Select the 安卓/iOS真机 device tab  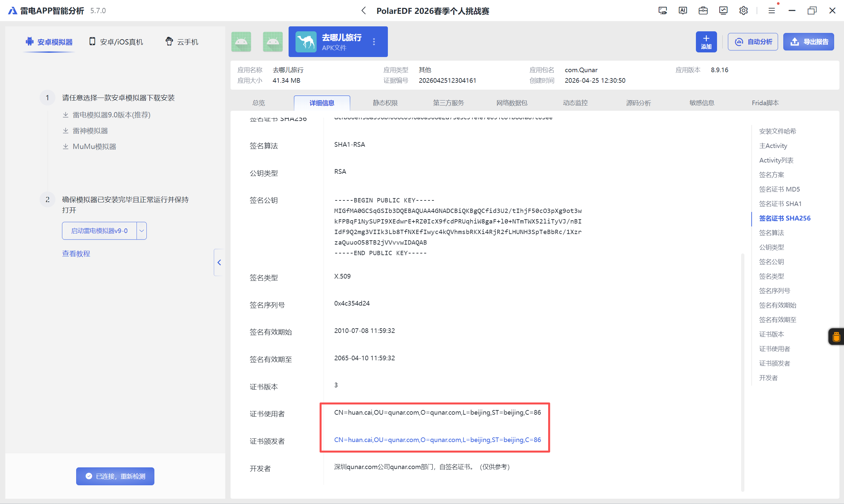(x=116, y=42)
